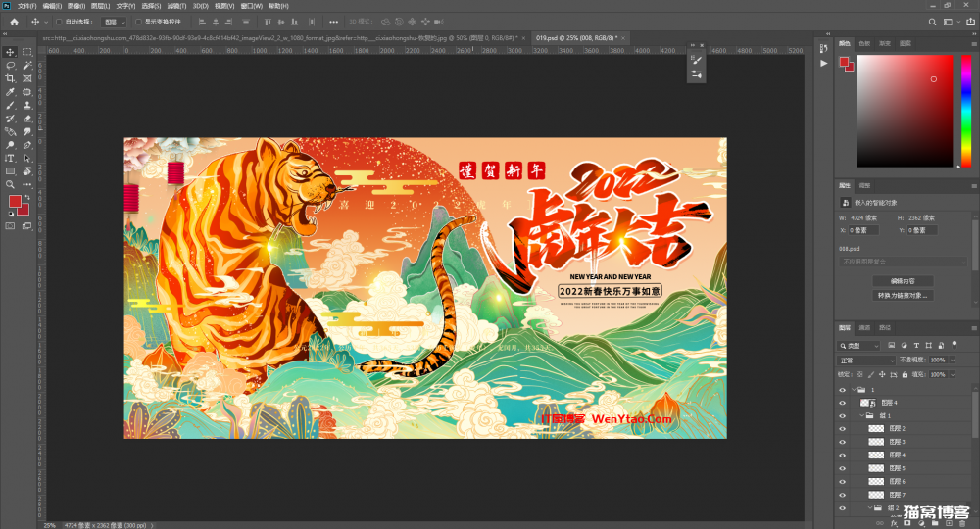This screenshot has height=529, width=980.
Task: Open the 图层 auto-select target dropdown
Action: pos(114,22)
